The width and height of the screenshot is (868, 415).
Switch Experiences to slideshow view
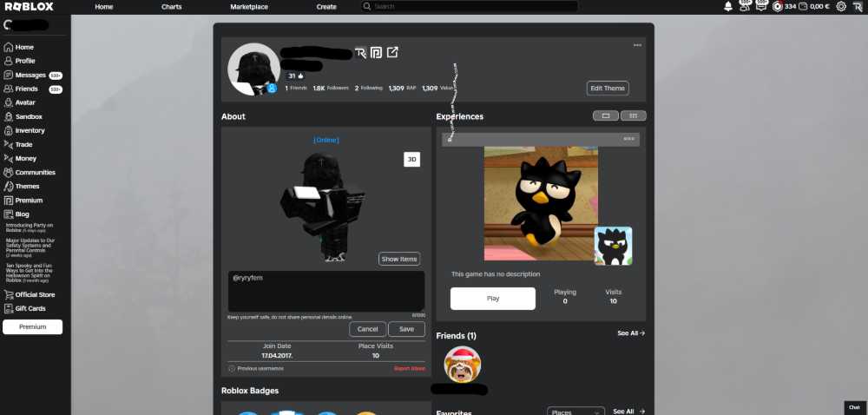[605, 115]
